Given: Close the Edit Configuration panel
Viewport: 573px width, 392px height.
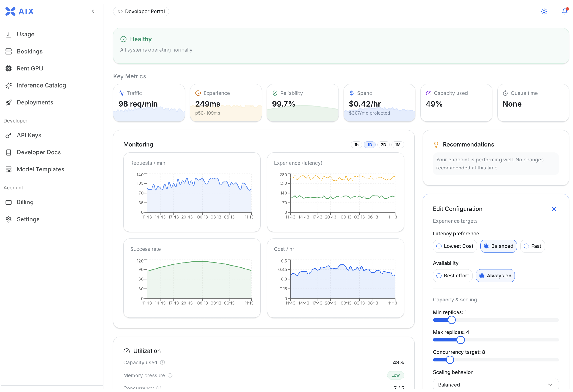Looking at the screenshot, I should (554, 209).
